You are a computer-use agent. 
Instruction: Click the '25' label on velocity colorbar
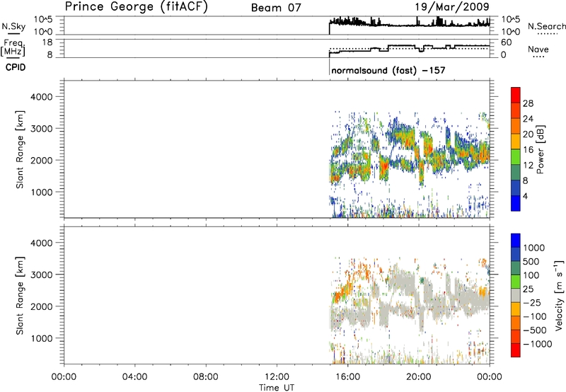click(528, 289)
